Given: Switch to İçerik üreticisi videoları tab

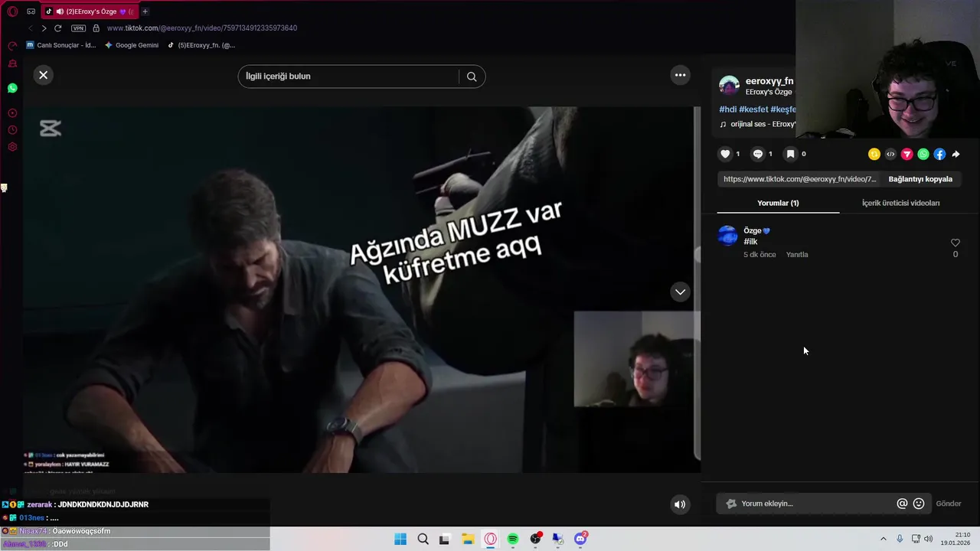Looking at the screenshot, I should (900, 203).
